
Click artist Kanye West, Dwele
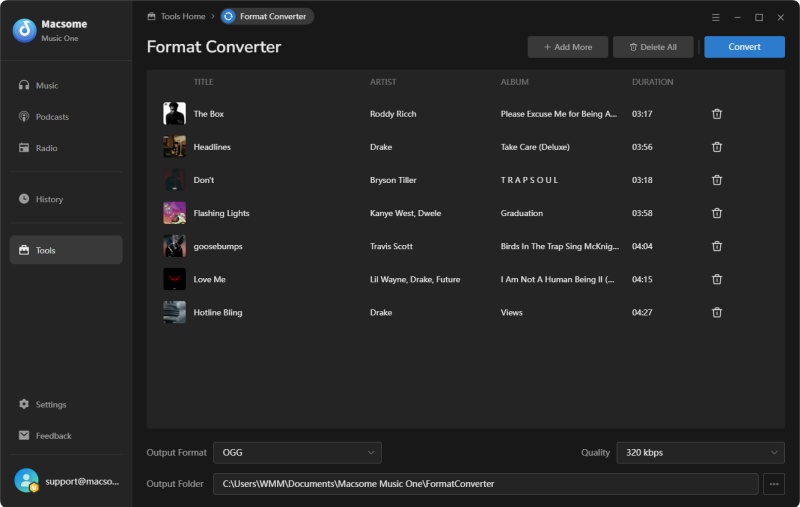pos(406,213)
